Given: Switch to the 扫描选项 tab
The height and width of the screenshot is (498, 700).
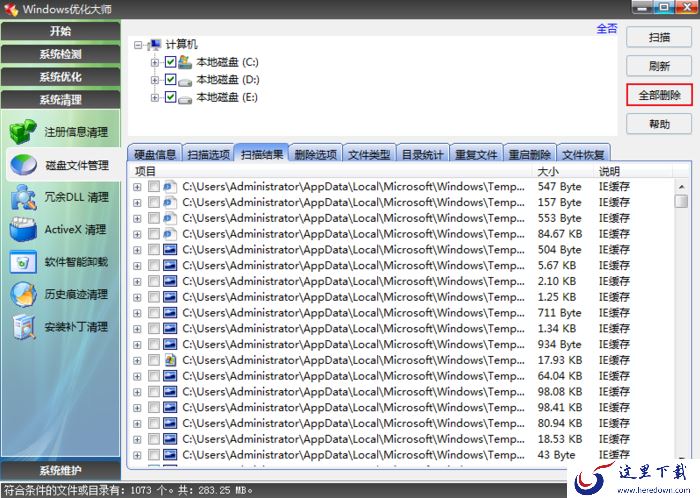Looking at the screenshot, I should (208, 154).
